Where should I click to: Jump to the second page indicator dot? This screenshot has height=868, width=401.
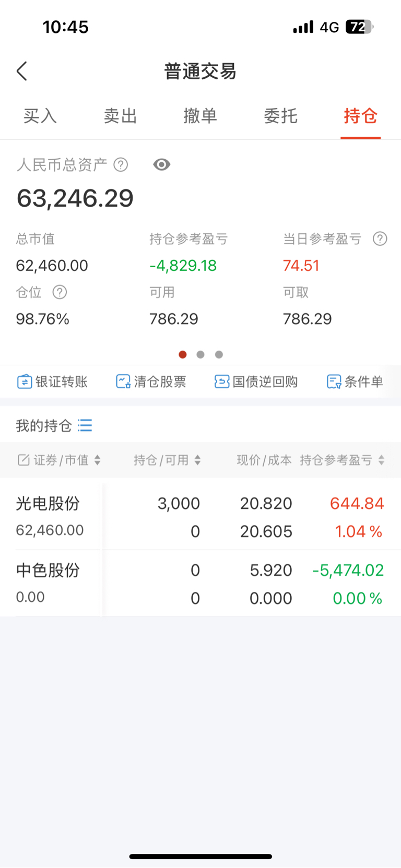coord(200,354)
